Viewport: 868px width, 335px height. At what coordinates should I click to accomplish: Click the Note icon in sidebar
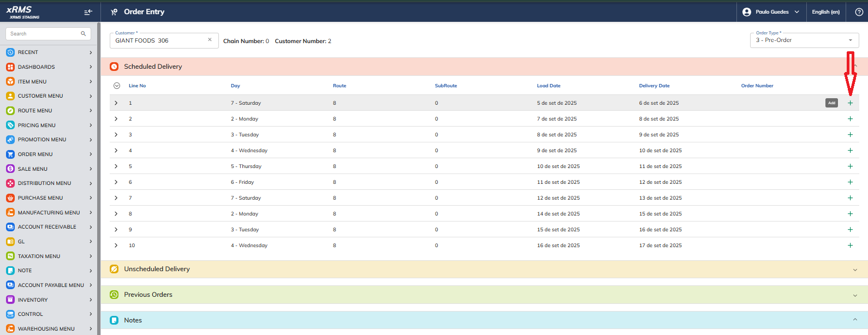tap(10, 271)
